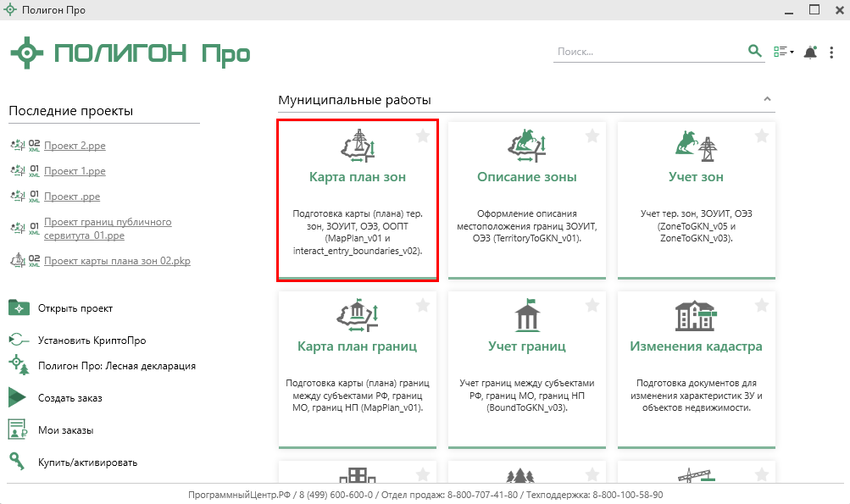This screenshot has height=504, width=850.
Task: Click the Учет границ building icon
Action: tap(526, 316)
